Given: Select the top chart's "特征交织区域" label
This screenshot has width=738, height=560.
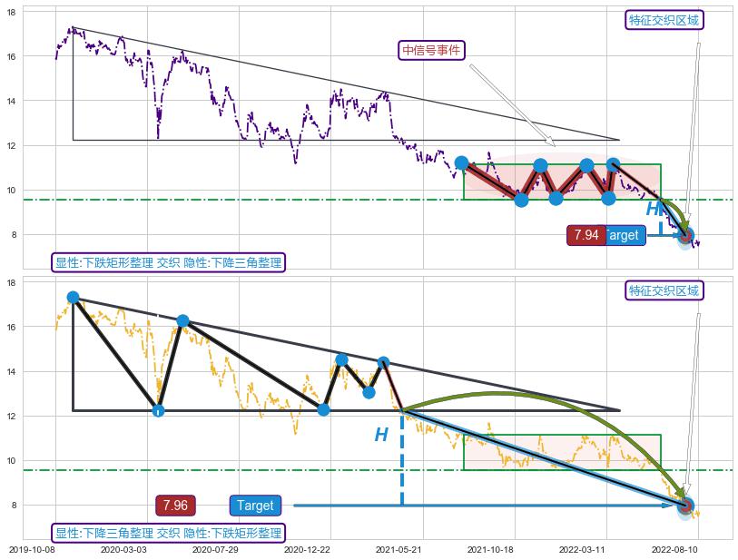Looking at the screenshot, I should click(x=665, y=20).
